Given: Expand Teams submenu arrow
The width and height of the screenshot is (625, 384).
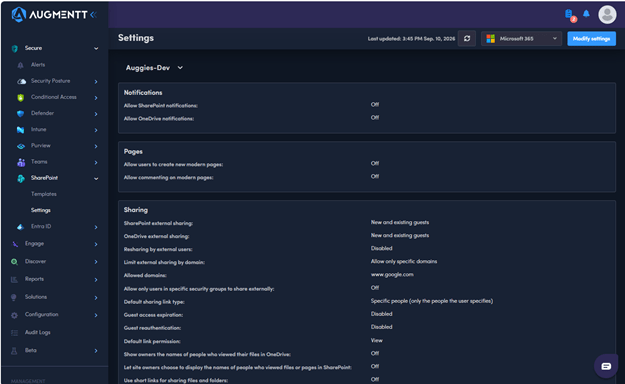Looking at the screenshot, I should (96, 163).
